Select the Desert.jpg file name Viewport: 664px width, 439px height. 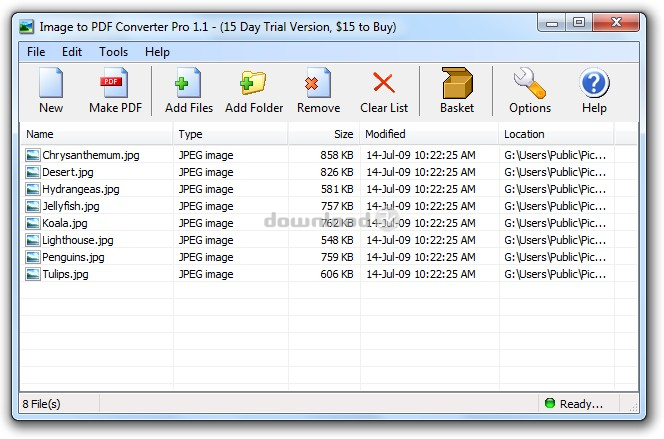[x=68, y=172]
